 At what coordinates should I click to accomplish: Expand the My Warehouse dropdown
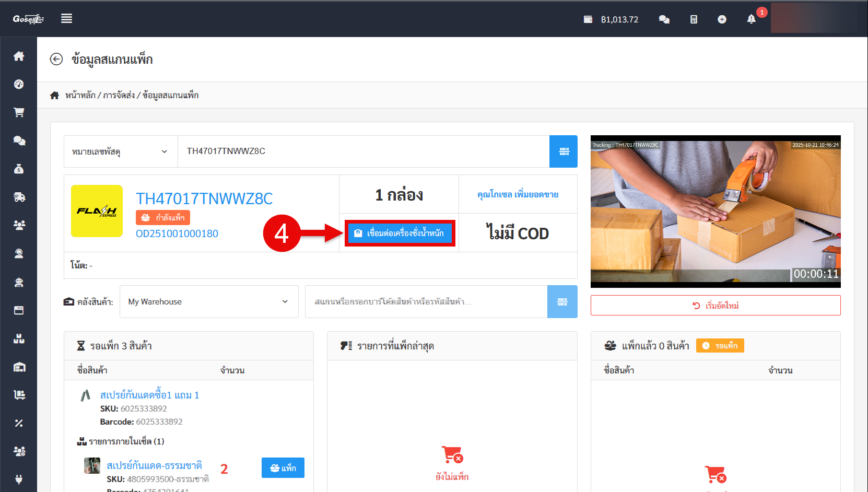[208, 302]
